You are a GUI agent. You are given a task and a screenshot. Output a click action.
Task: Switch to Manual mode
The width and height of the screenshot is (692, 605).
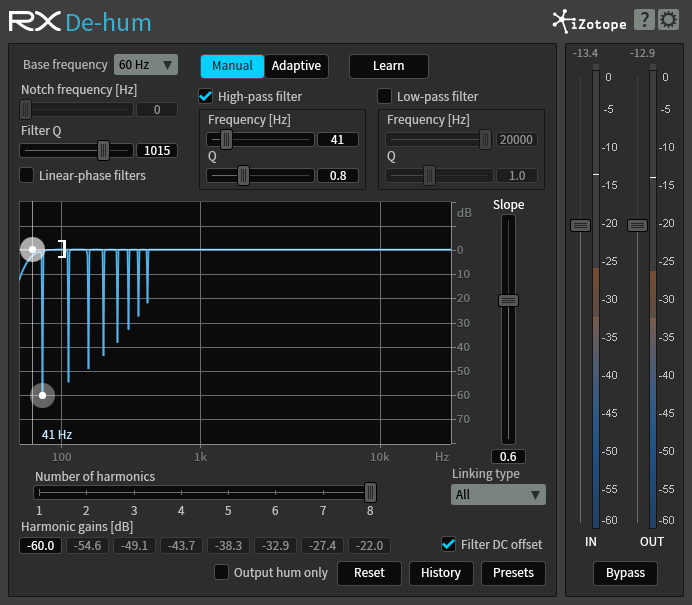point(232,66)
